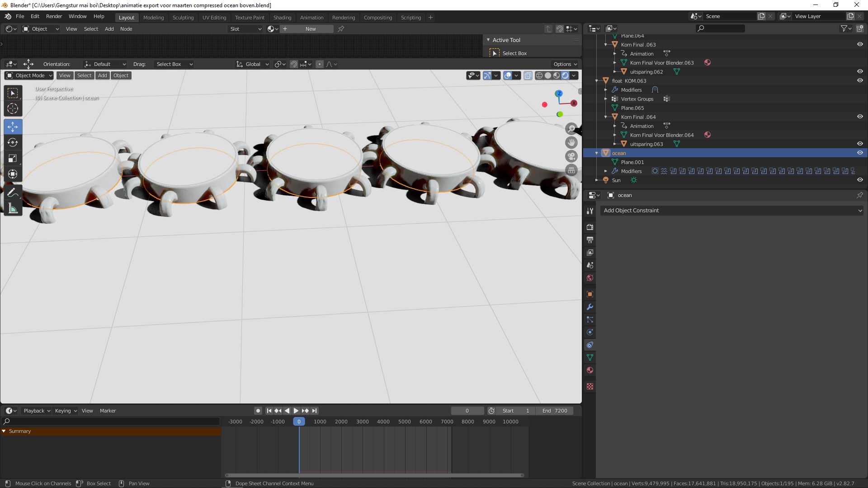The height and width of the screenshot is (488, 868).
Task: Open the Render properties tab
Action: pyautogui.click(x=590, y=227)
